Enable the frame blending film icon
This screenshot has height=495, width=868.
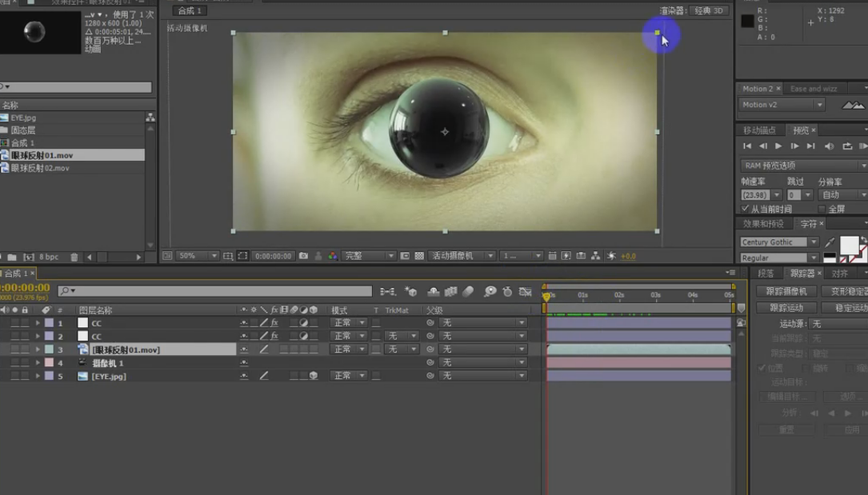450,291
